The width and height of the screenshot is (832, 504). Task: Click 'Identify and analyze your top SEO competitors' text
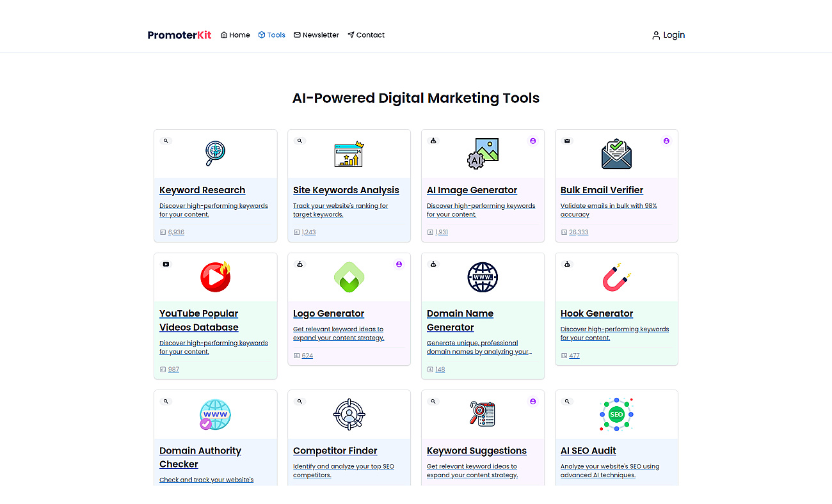[344, 471]
